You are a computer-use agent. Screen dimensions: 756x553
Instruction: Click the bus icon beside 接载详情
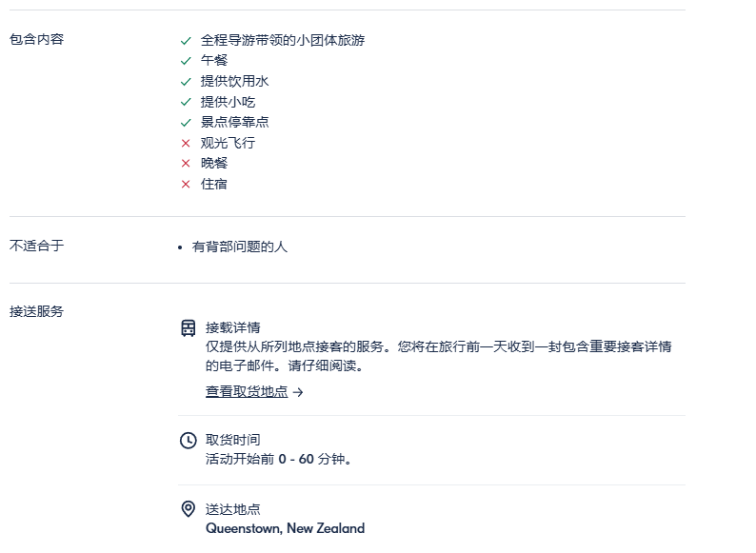click(x=188, y=327)
